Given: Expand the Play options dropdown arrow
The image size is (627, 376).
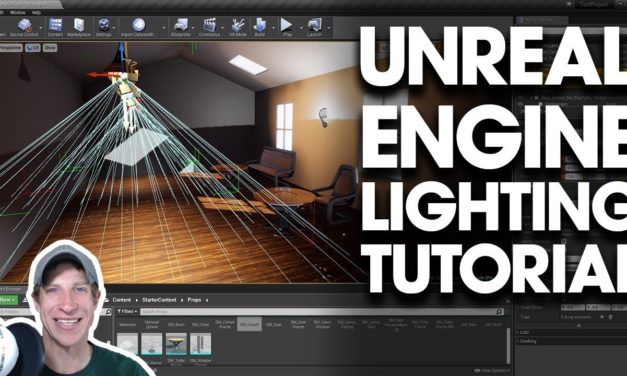Looking at the screenshot, I should (300, 28).
